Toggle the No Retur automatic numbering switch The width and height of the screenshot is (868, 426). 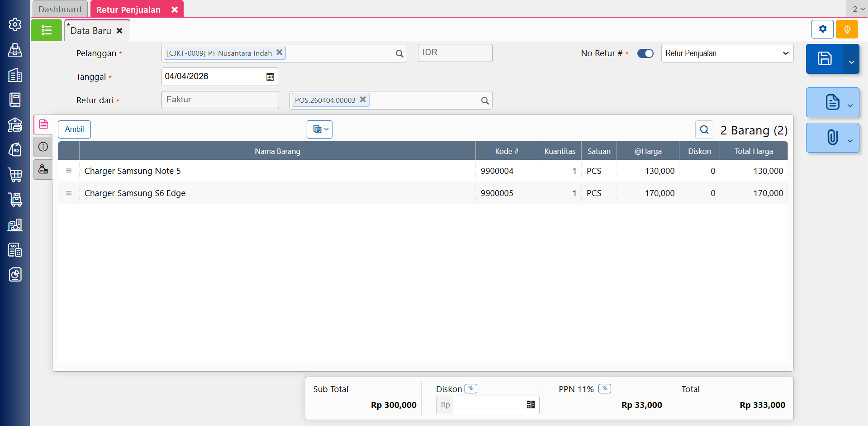(x=645, y=53)
